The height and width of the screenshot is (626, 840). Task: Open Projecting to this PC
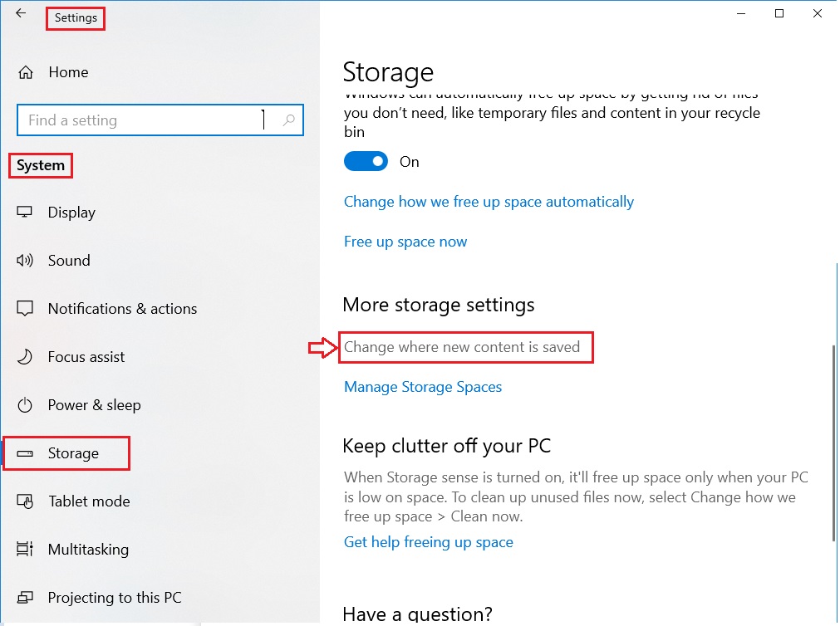tap(114, 598)
